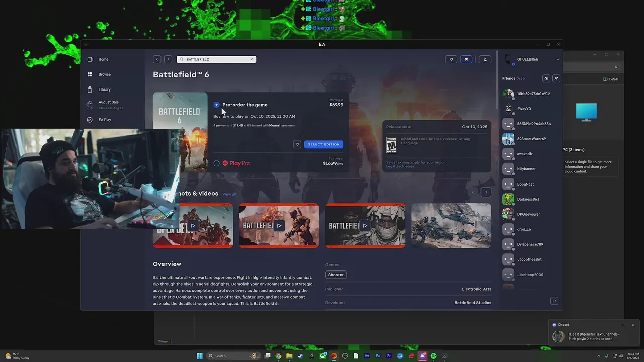Open the shopping cart
Viewport: 644px width, 362px height.
click(466, 59)
